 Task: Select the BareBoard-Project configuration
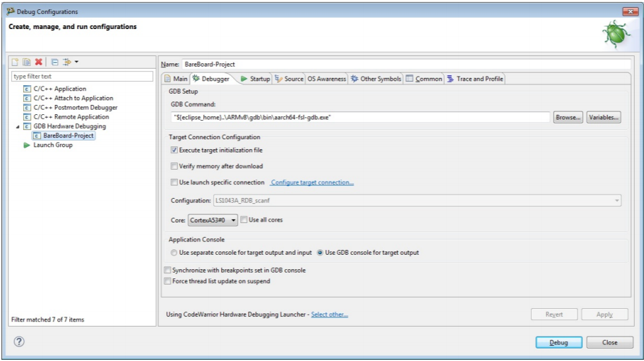coord(69,136)
